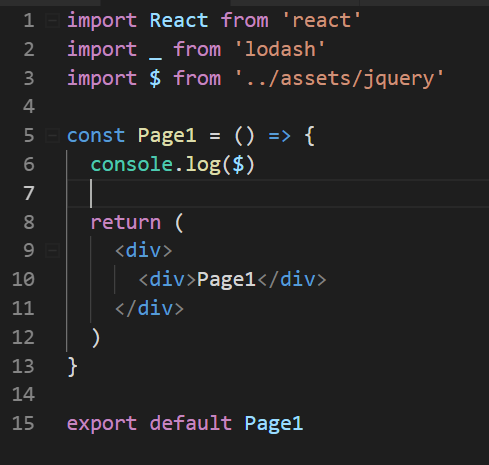Screen dimensions: 489x465
Task: Select line number 4 in the gutter
Action: click(x=29, y=107)
